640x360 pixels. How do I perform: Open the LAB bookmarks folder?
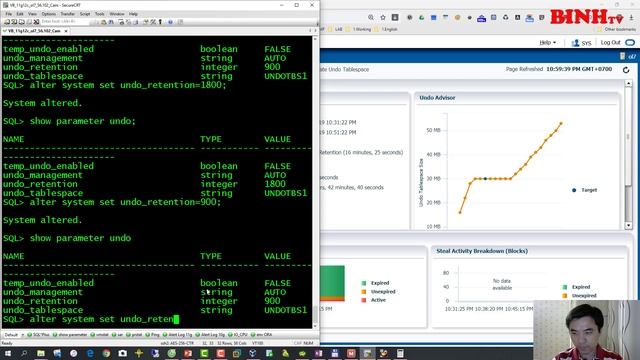point(336,29)
